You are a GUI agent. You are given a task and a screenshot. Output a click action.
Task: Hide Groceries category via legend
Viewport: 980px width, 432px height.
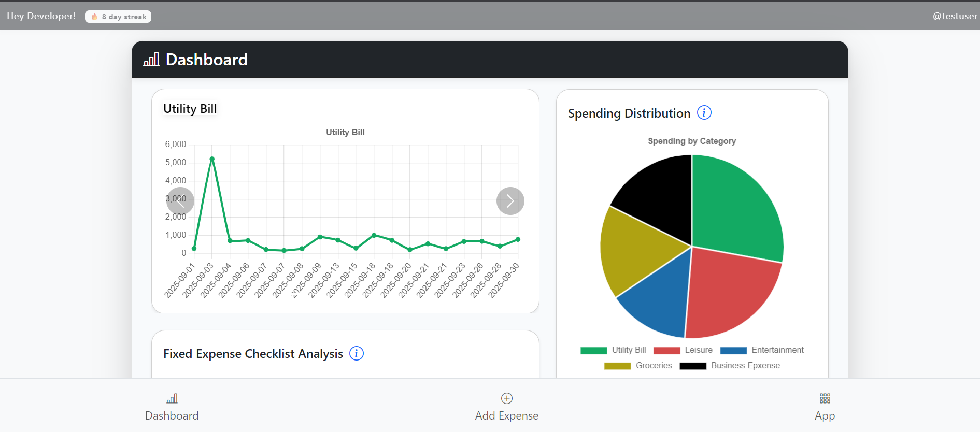tap(638, 366)
